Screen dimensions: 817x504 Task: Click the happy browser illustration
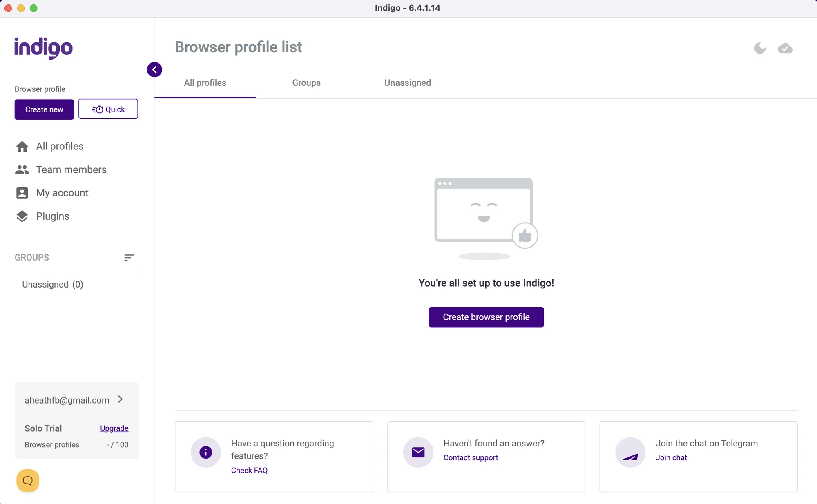pos(486,219)
